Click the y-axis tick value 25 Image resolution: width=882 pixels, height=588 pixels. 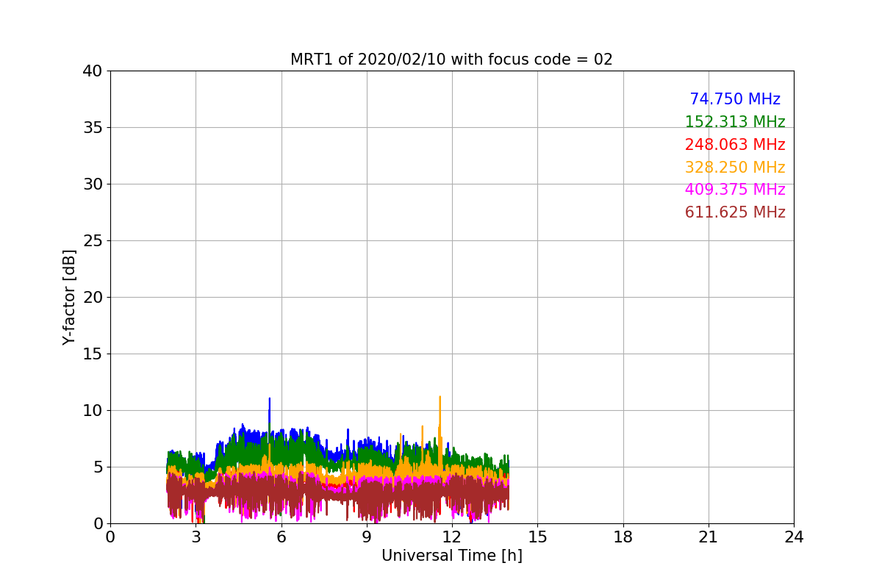tap(93, 241)
